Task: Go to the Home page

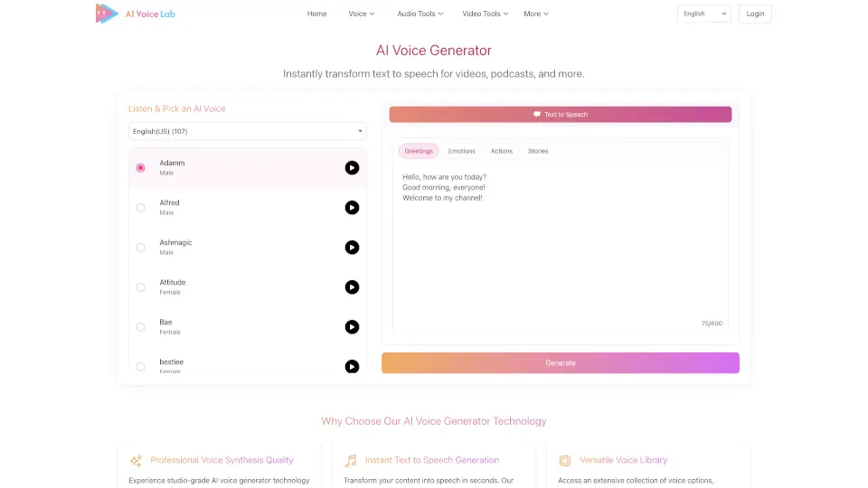Action: coord(316,14)
